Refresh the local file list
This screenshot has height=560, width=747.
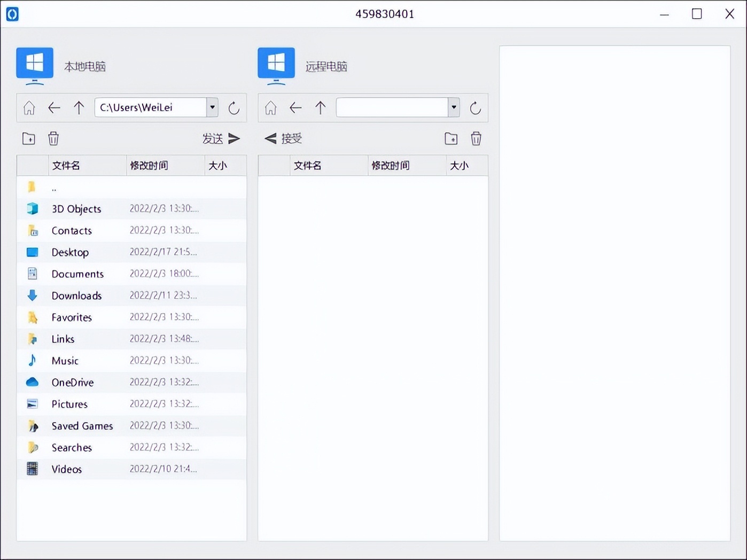point(234,107)
